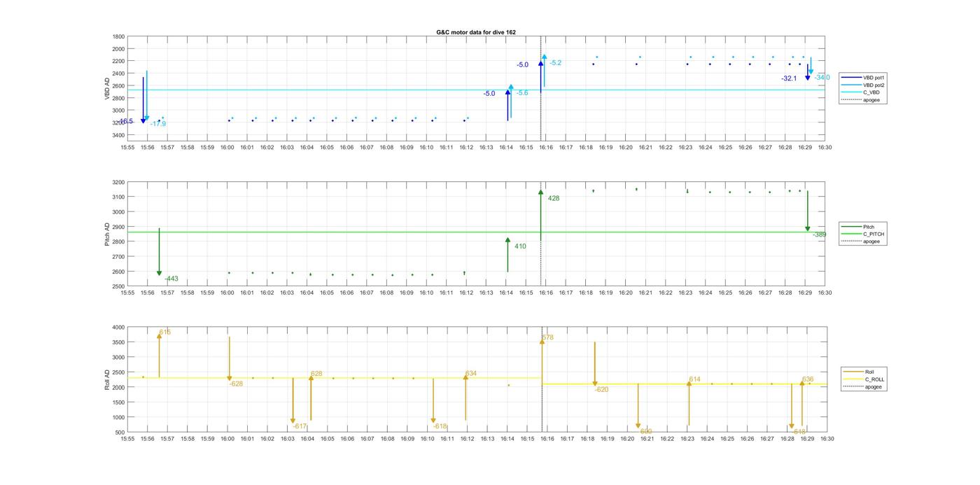Click the title "G&C motor data for dive 162"
980x485 pixels.
tap(476, 32)
